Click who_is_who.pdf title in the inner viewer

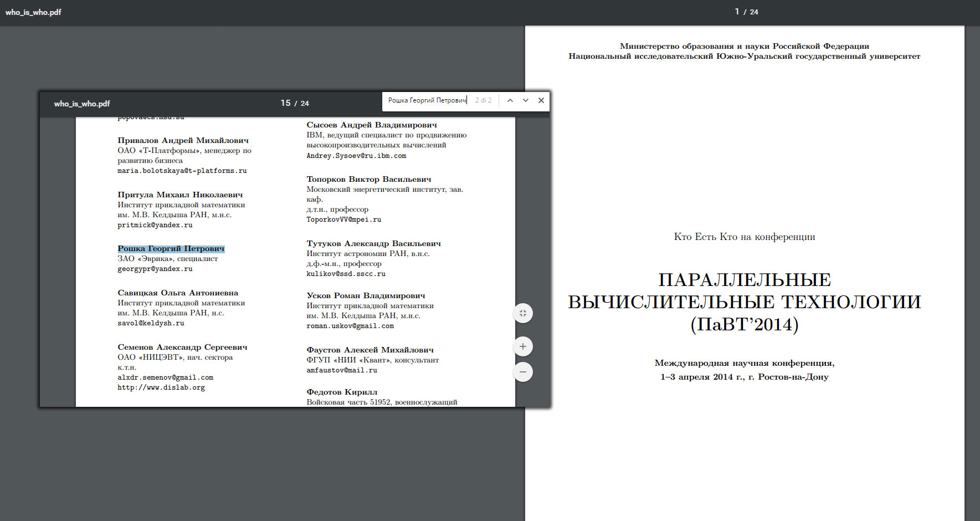(x=82, y=104)
